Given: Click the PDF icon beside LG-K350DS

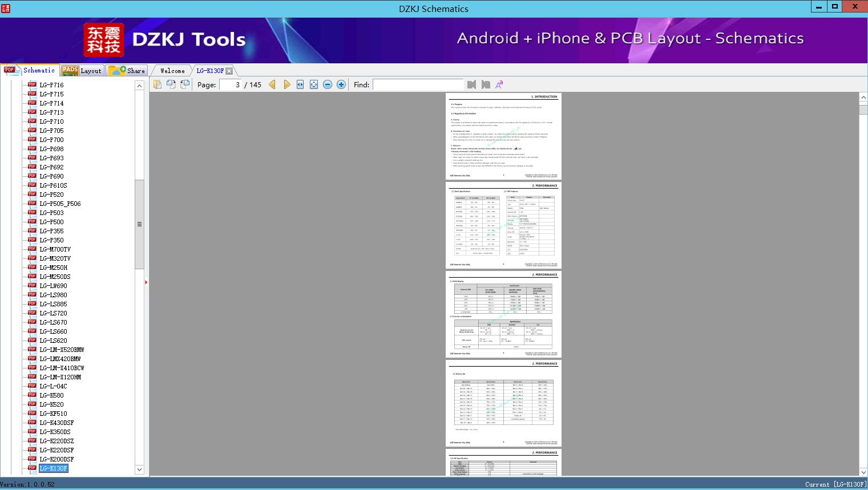Looking at the screenshot, I should click(32, 431).
